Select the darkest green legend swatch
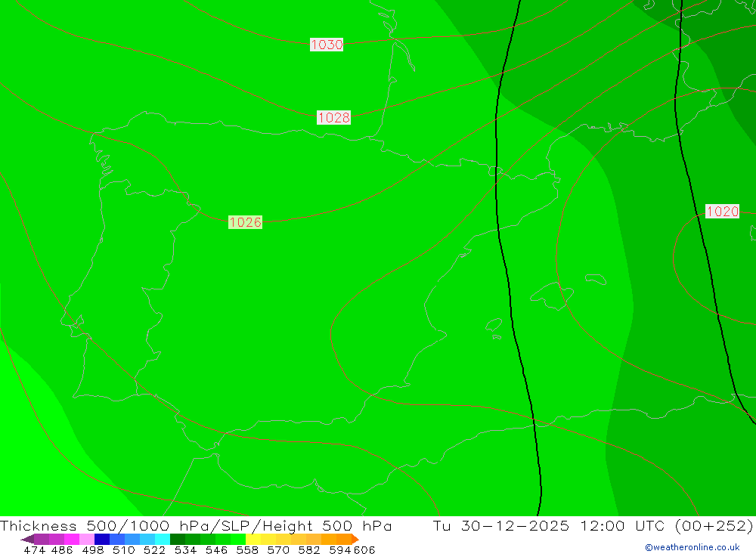Screen dimensions: 756x554 tap(178, 539)
